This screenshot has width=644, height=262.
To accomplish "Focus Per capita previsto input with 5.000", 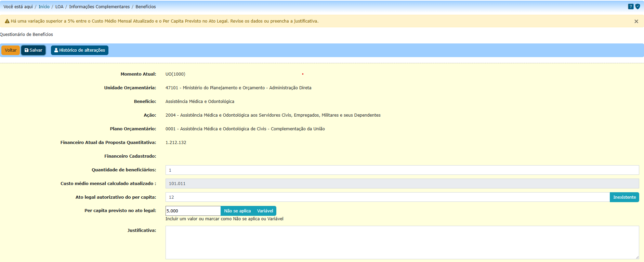I will coord(193,211).
